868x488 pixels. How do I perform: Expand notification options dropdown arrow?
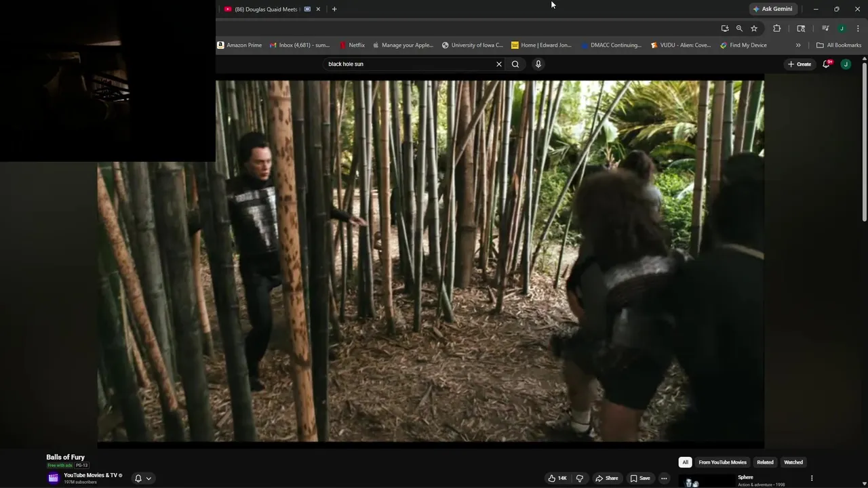(149, 478)
